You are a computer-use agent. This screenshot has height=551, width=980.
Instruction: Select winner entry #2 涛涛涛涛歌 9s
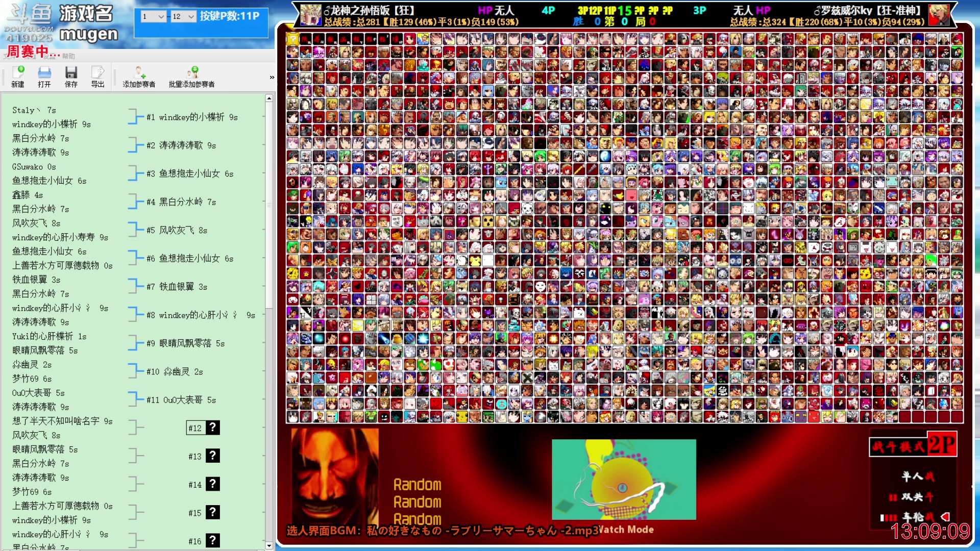[181, 145]
